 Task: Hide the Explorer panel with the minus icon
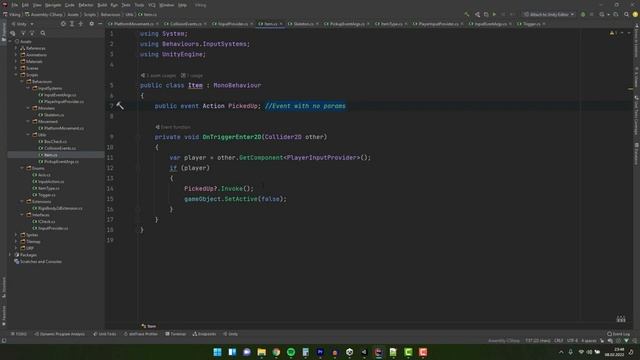pos(100,24)
